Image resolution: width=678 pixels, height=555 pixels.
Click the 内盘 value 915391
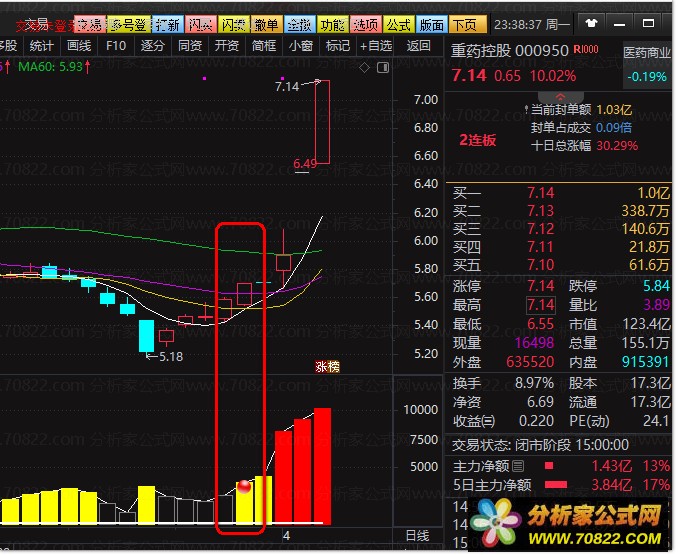click(x=646, y=362)
